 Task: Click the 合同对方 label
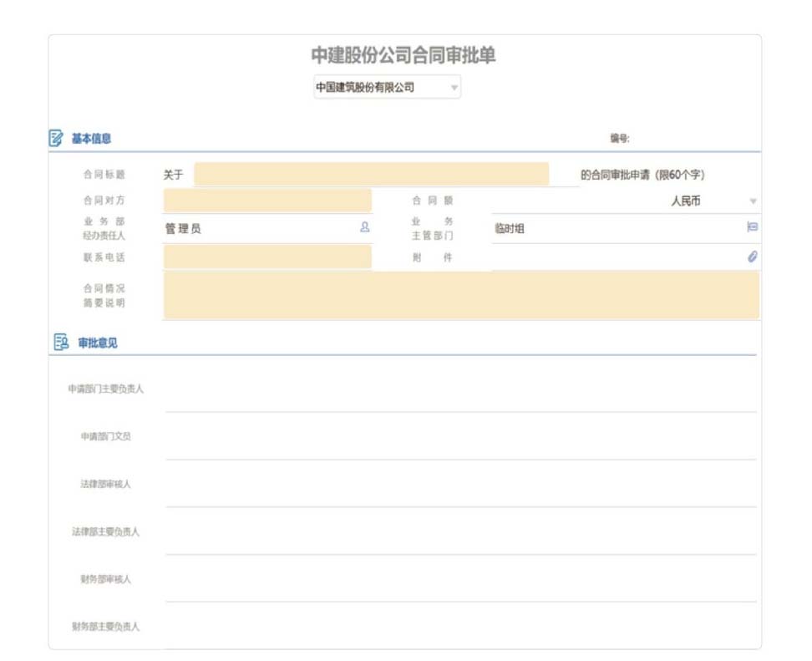coord(104,200)
